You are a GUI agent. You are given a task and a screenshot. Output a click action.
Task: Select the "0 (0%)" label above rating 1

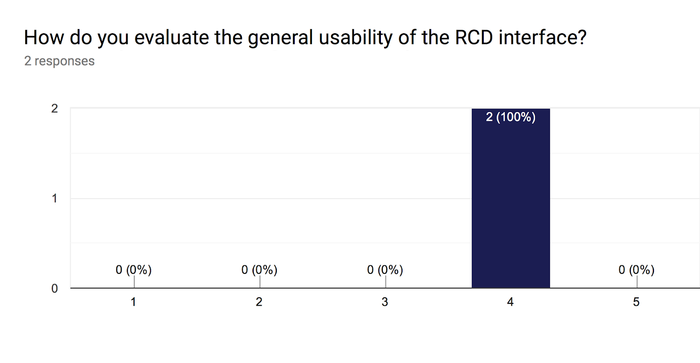pyautogui.click(x=133, y=270)
